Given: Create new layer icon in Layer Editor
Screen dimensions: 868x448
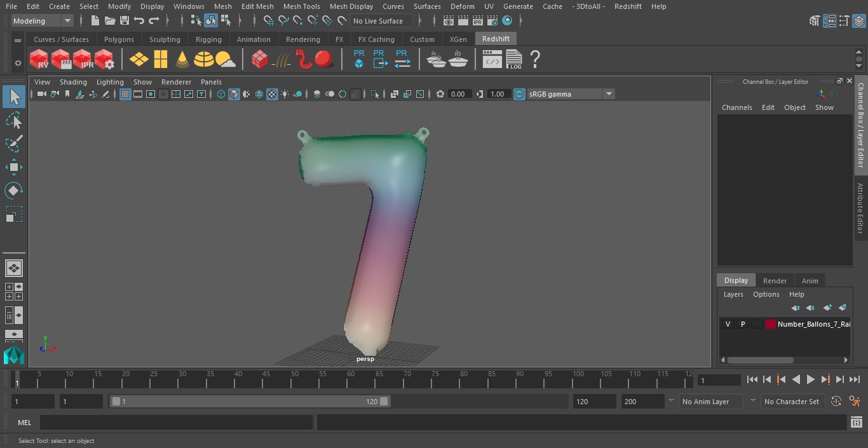Looking at the screenshot, I should click(827, 308).
